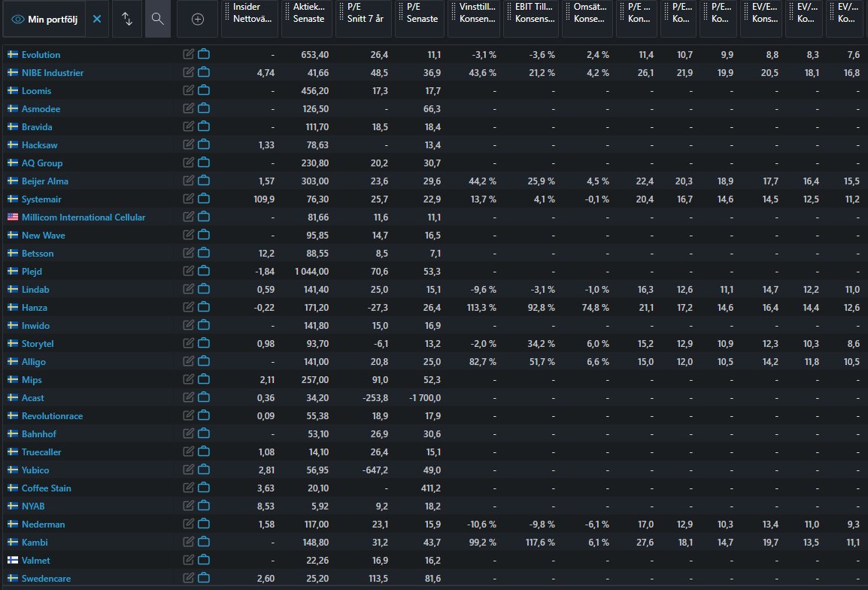Open the Evolution stock link
This screenshot has width=868, height=590.
(x=41, y=55)
